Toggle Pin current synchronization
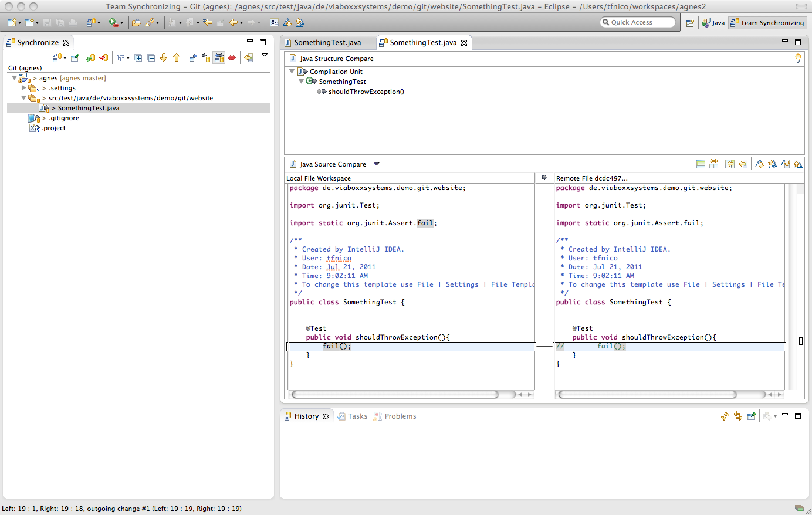 75,57
